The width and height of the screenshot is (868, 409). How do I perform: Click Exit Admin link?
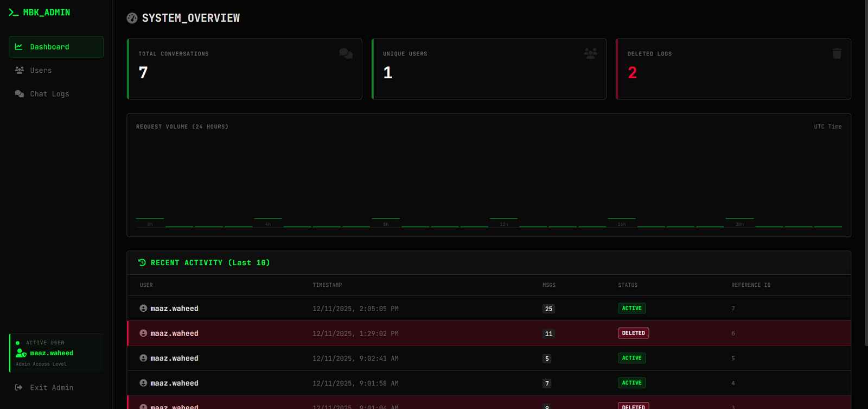(52, 387)
